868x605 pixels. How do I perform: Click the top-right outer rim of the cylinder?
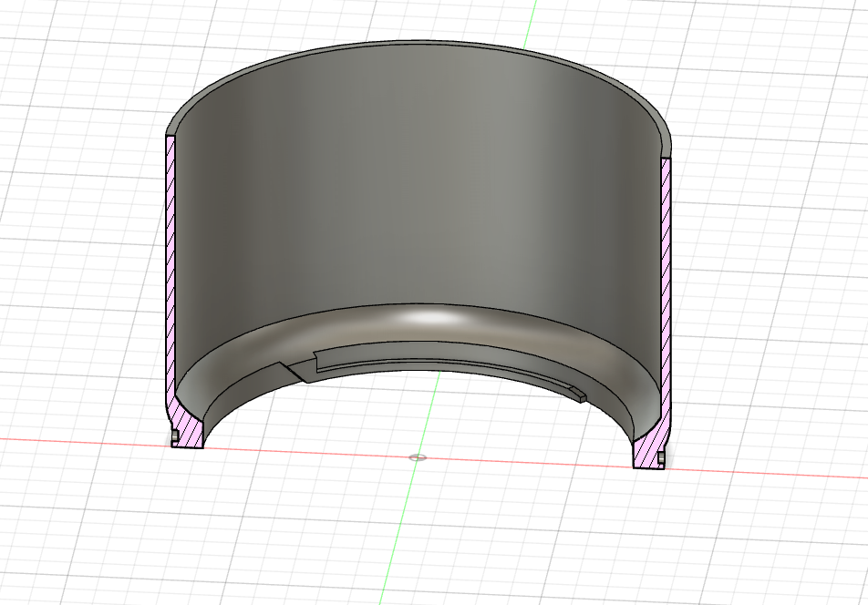point(661,123)
